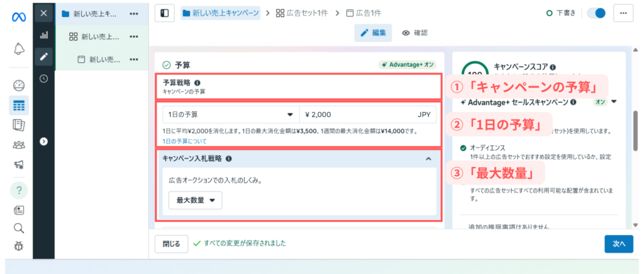Click the ¥ 2,000 budget amount field
Screen dimensions: 644x274
tap(368, 115)
